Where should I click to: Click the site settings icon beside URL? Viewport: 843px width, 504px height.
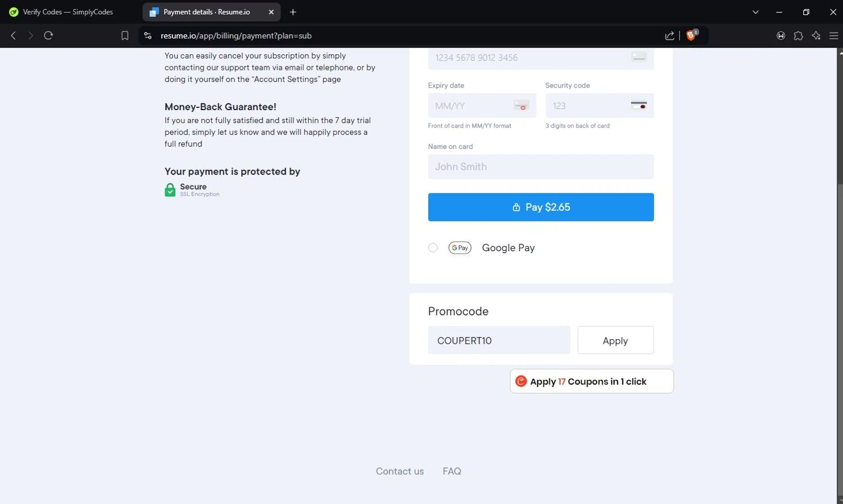148,35
